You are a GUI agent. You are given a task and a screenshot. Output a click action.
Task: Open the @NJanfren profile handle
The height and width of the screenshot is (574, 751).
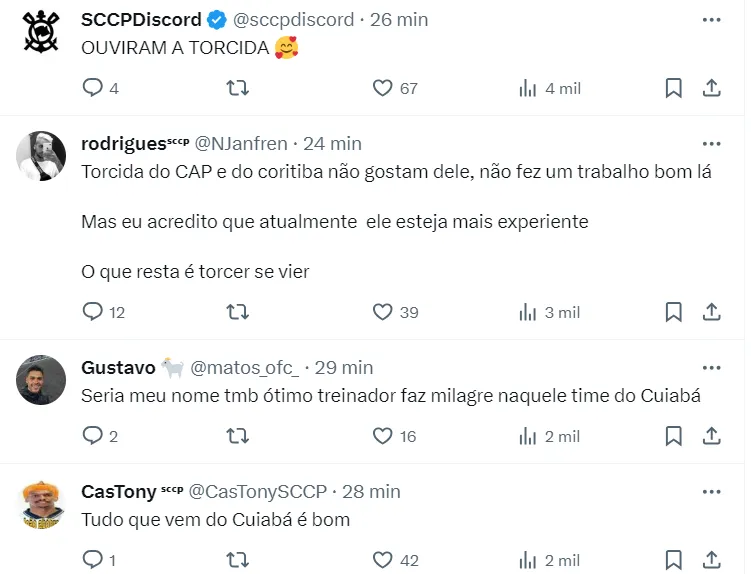click(x=240, y=143)
